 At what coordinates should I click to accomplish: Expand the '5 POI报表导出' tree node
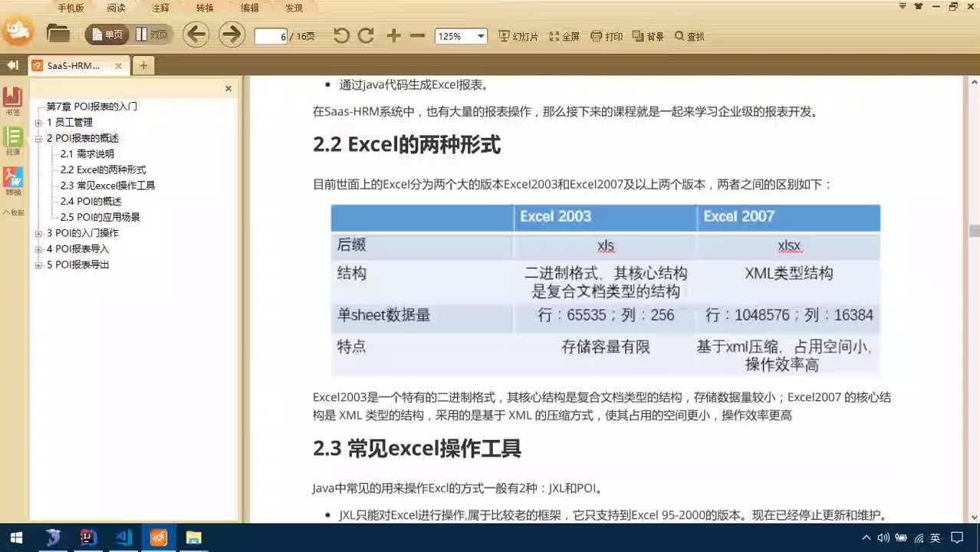coord(38,265)
